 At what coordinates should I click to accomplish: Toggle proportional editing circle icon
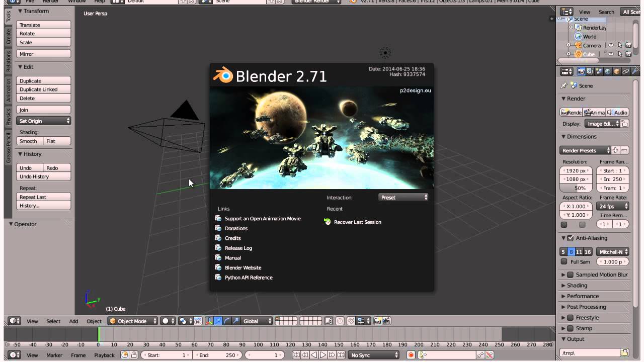(x=340, y=321)
